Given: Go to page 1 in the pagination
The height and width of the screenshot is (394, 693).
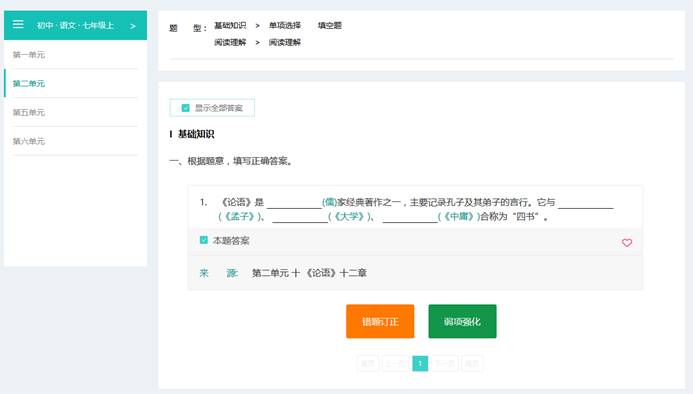Looking at the screenshot, I should click(x=420, y=363).
